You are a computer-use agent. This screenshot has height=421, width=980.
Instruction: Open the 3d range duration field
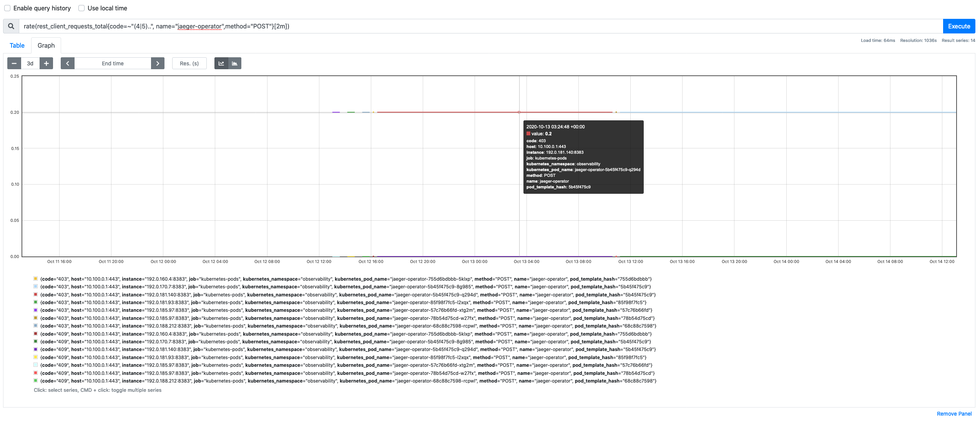click(30, 63)
